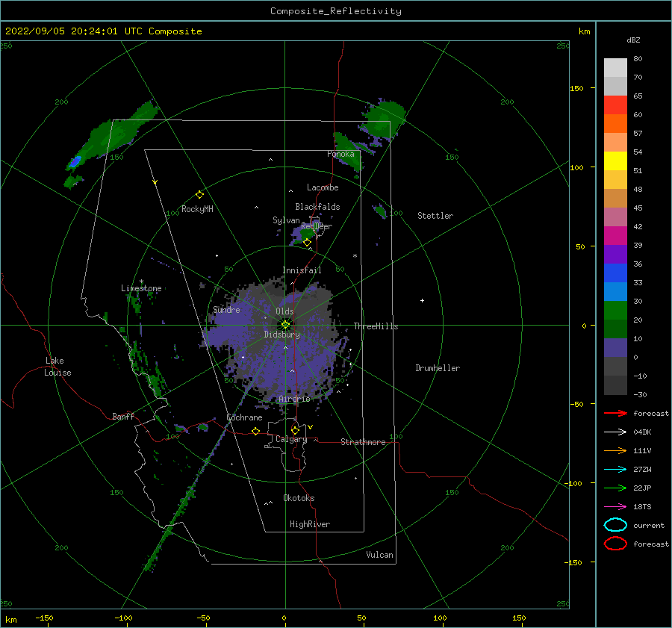Click the HighRiver label

point(310,524)
